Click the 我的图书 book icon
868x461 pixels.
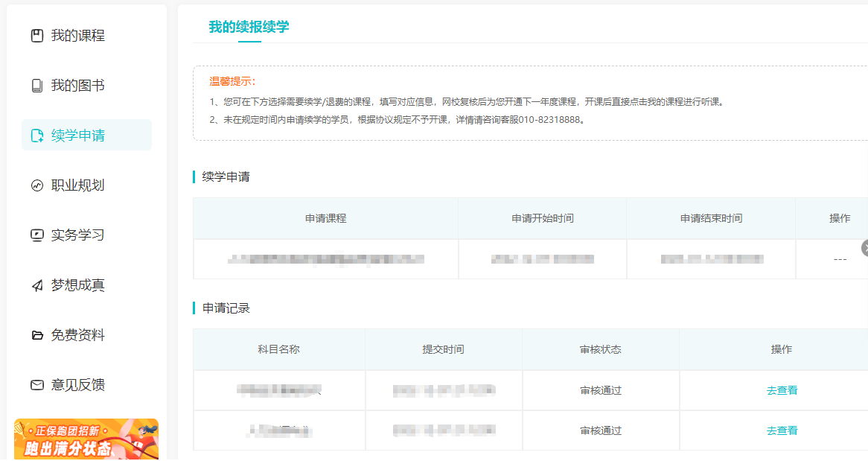click(x=36, y=84)
